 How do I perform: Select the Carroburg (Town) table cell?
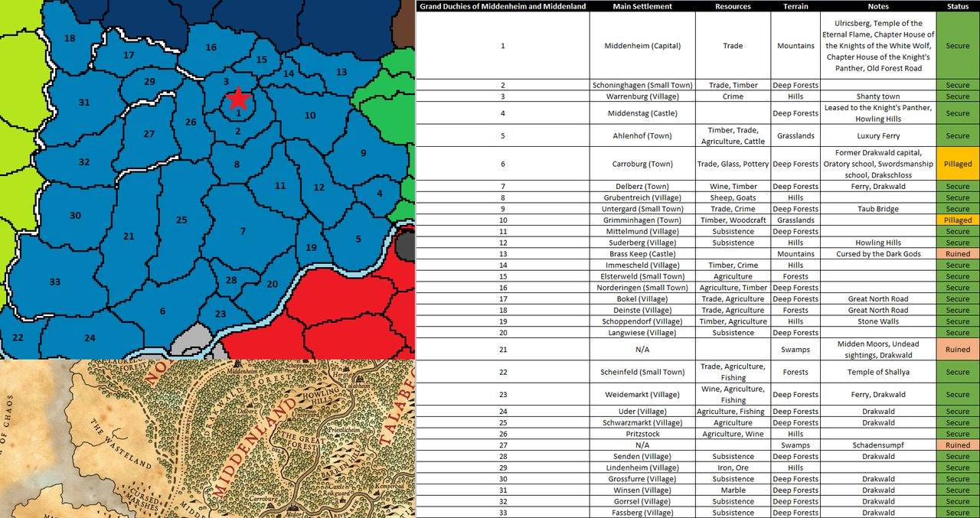642,164
